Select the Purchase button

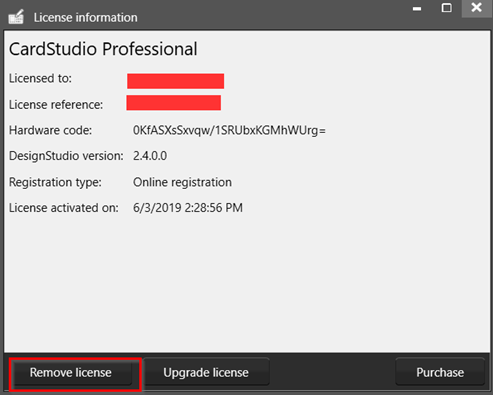440,373
